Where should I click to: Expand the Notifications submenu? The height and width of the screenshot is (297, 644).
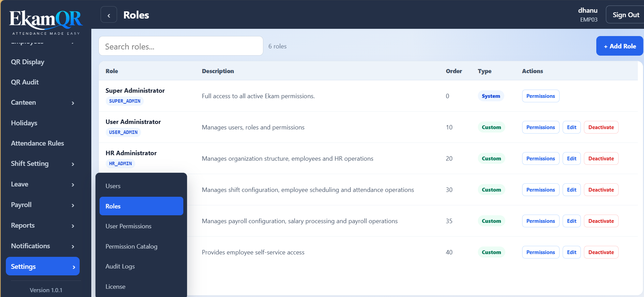click(x=43, y=246)
